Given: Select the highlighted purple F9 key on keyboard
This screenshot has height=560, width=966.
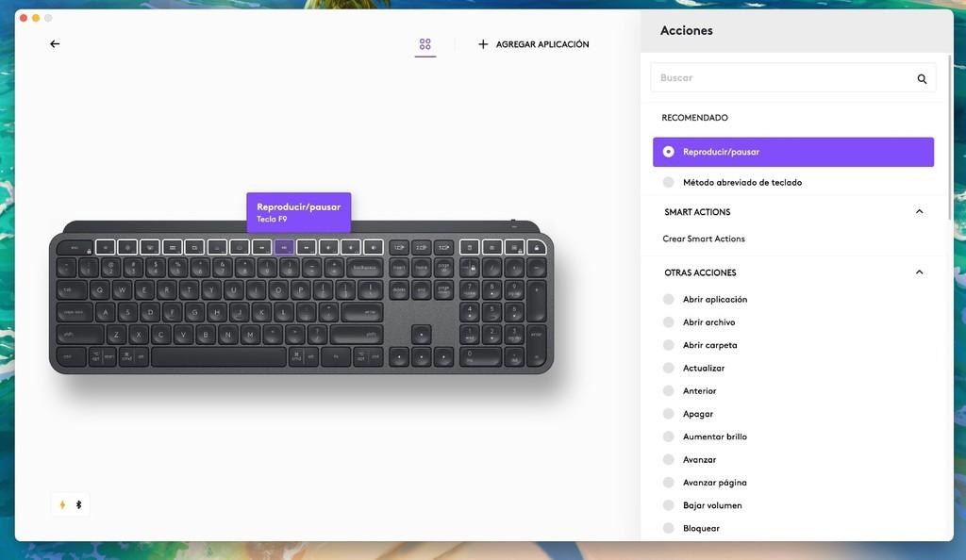Looking at the screenshot, I should click(284, 247).
